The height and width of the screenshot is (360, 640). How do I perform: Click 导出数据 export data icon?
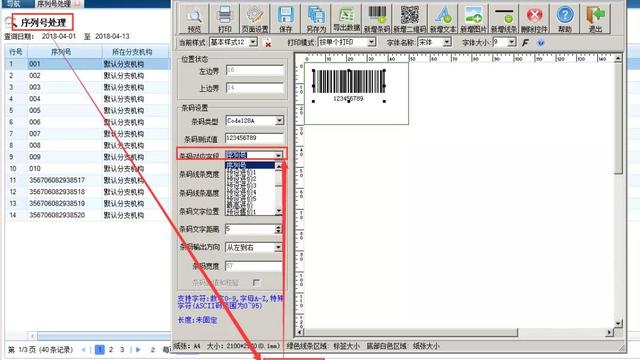click(x=347, y=19)
